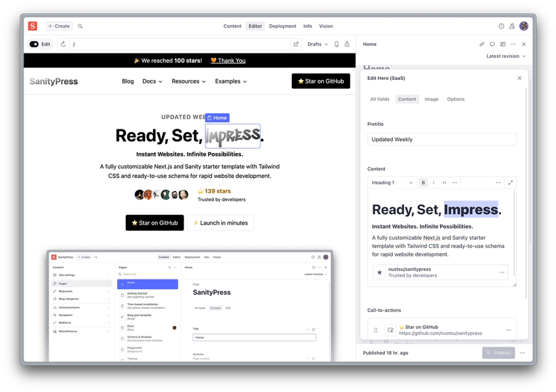The width and height of the screenshot is (556, 392).
Task: Click the SanityPress site logo
Action: (x=54, y=81)
